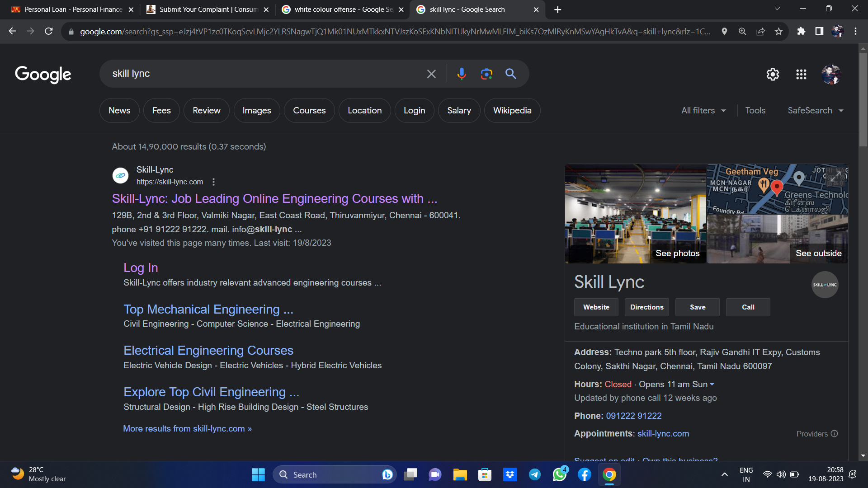Open Chrome side panel icon
The height and width of the screenshot is (488, 868).
(819, 31)
